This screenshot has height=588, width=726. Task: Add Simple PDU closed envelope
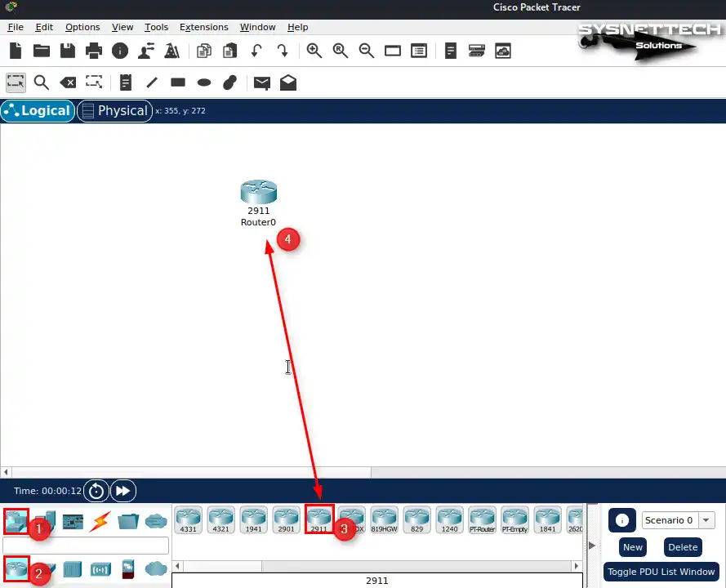click(262, 82)
